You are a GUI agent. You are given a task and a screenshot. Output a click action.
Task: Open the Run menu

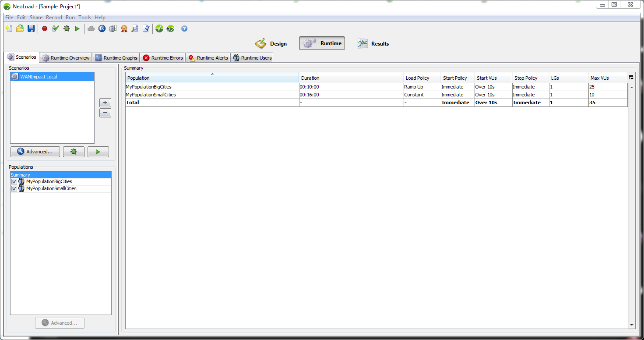tap(70, 18)
